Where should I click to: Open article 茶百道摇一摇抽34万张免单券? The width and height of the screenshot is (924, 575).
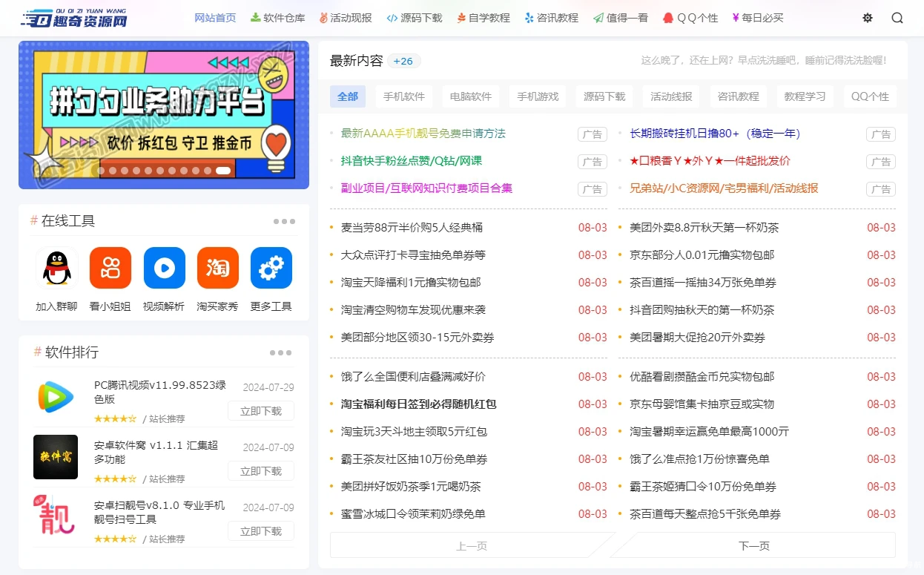point(703,283)
